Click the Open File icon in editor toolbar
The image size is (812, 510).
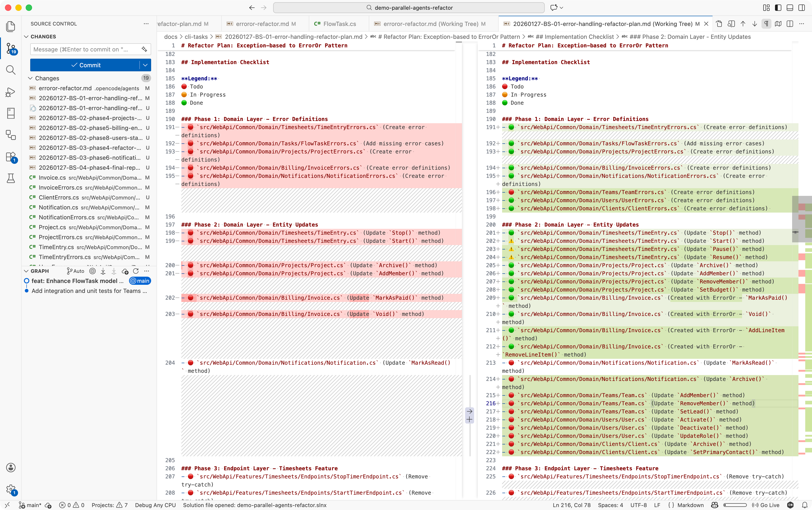click(719, 24)
